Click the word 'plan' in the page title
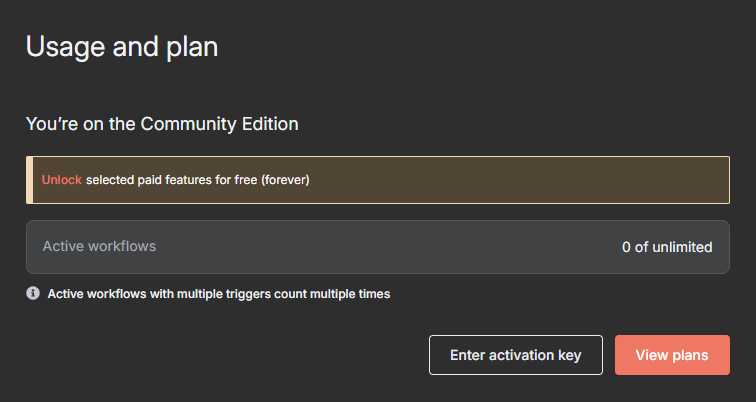The height and width of the screenshot is (402, 756). point(191,46)
